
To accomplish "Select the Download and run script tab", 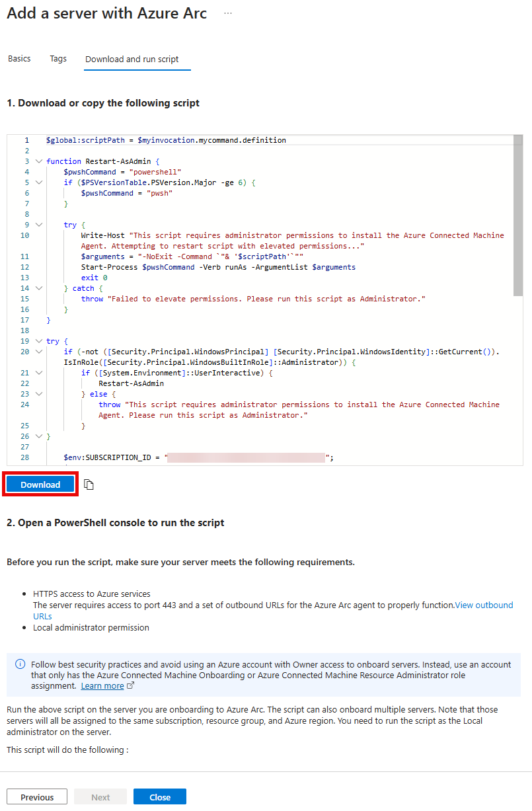I will pos(132,59).
